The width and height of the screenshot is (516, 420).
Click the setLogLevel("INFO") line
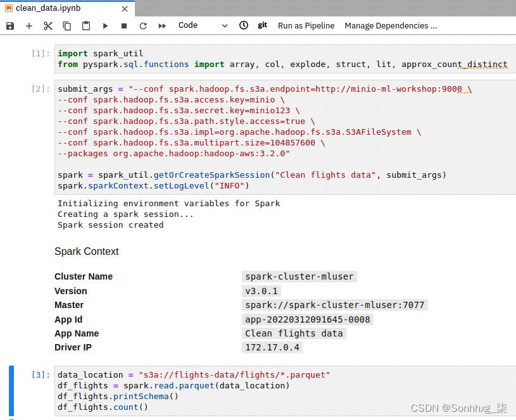[x=153, y=186]
